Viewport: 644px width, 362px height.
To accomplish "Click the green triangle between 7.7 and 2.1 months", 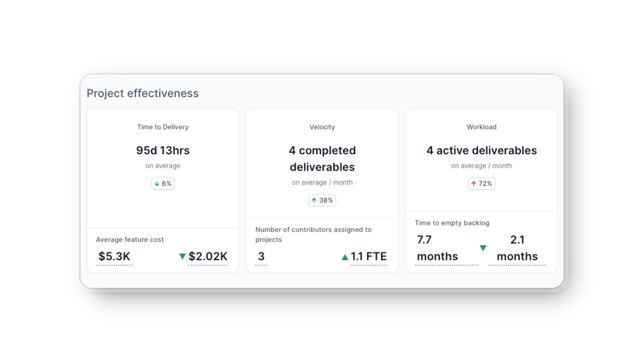I will (x=483, y=248).
